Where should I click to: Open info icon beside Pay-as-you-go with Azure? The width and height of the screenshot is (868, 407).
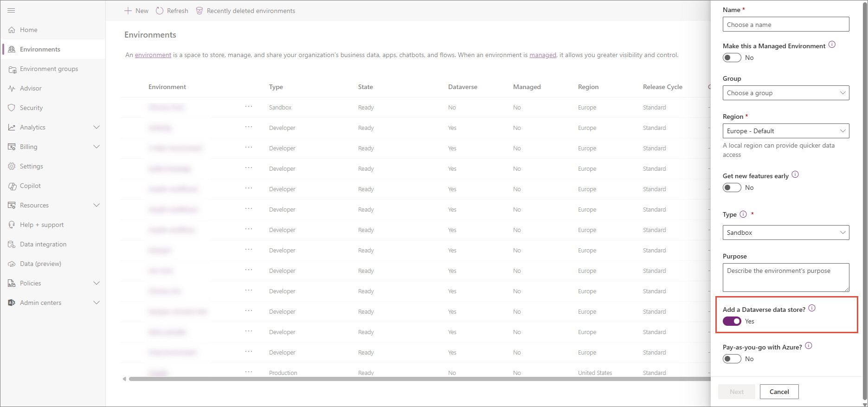[x=809, y=346]
